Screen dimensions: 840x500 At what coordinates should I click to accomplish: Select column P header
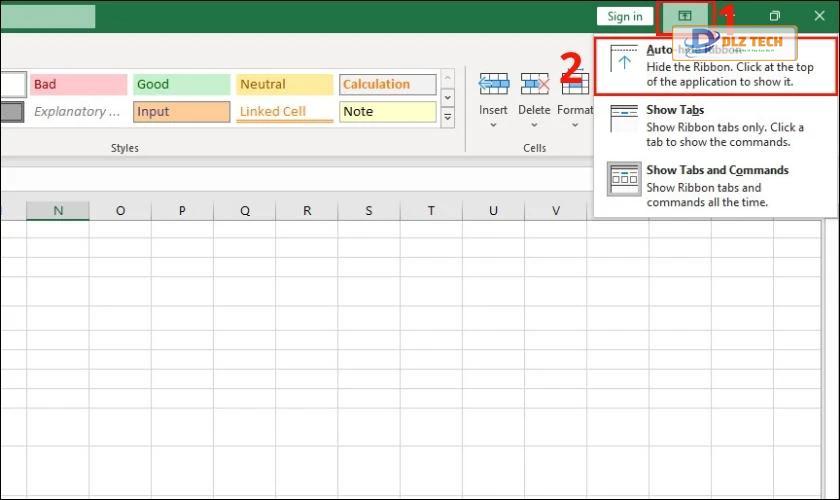click(182, 211)
